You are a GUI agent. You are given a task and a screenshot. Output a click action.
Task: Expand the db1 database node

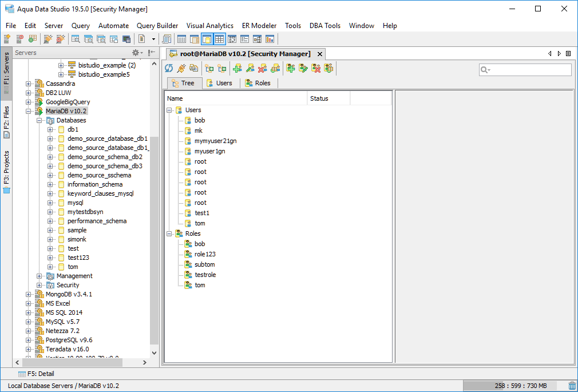[x=50, y=129]
